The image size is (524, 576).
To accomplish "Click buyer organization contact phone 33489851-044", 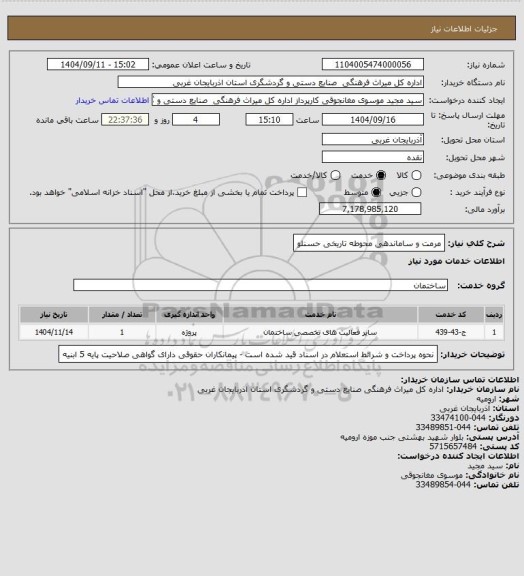I will coord(443,427).
